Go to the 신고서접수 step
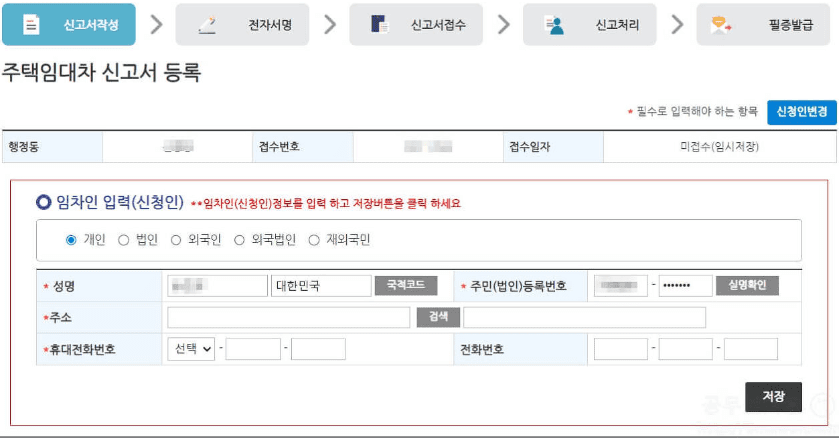Screen dimensions: 839x438 click(x=416, y=25)
